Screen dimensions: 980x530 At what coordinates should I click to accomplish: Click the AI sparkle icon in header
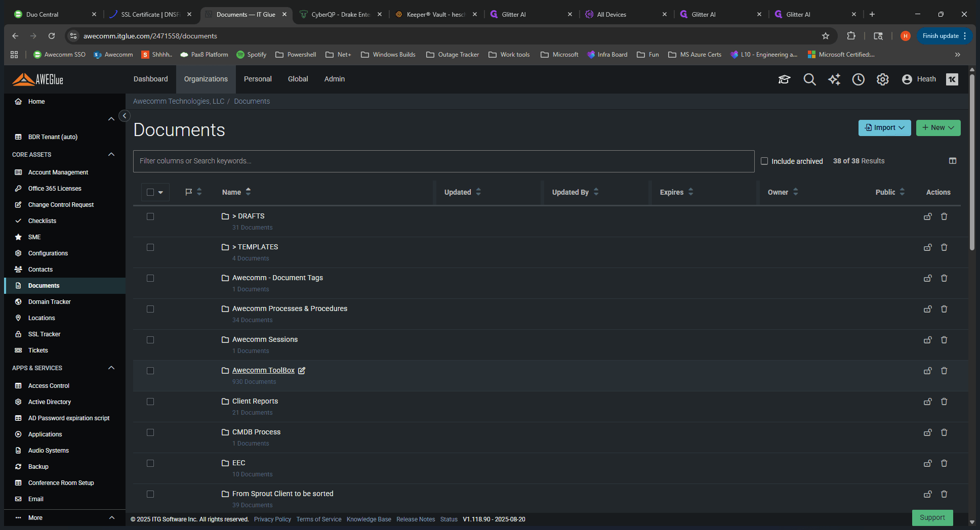(x=834, y=79)
